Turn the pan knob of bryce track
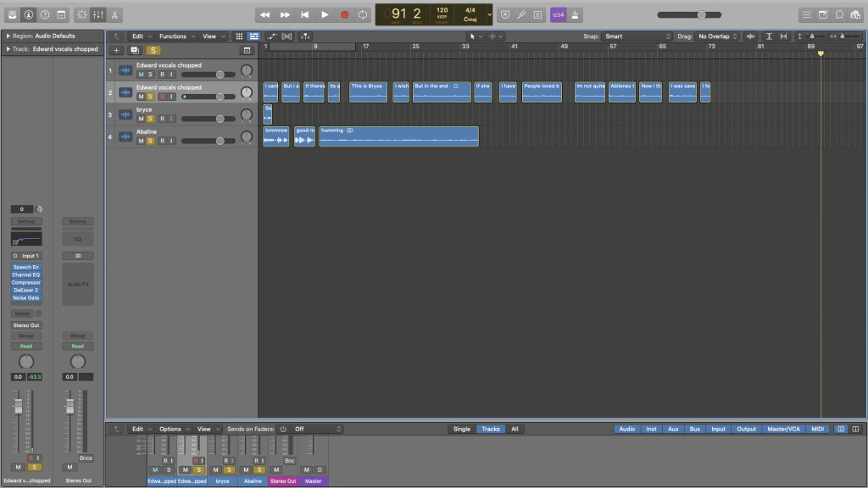 (247, 114)
